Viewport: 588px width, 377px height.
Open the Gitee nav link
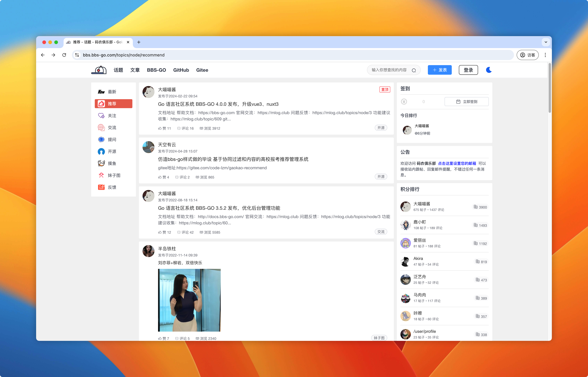202,70
